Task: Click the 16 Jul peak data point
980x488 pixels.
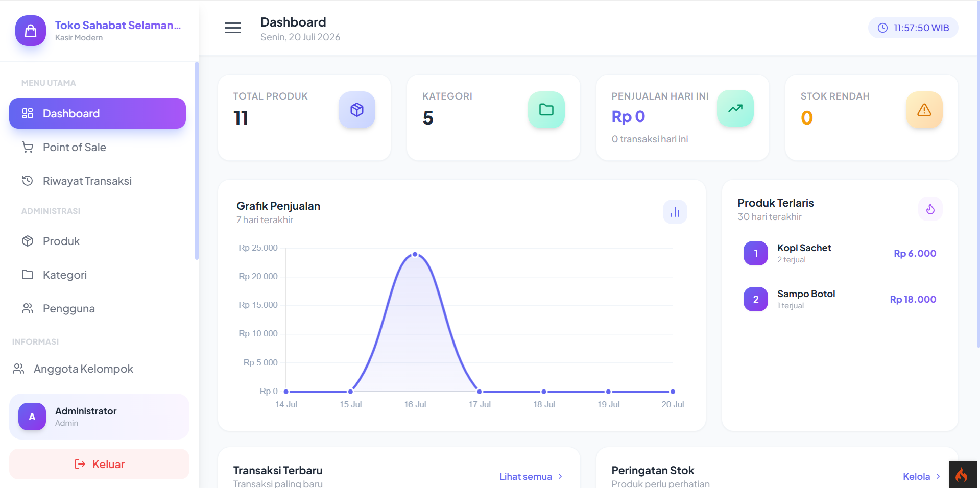Action: [x=415, y=254]
